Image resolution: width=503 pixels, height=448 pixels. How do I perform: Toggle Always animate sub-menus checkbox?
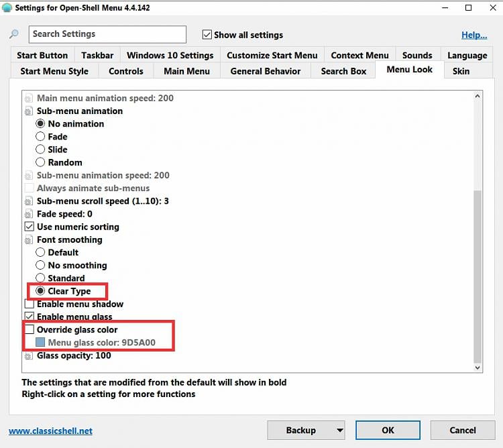pos(30,188)
